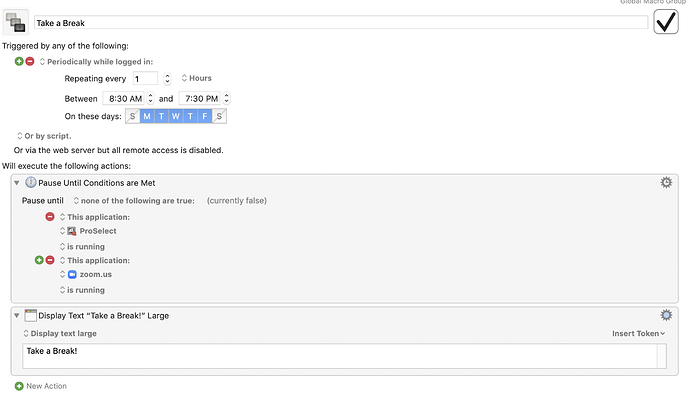Viewport: 690px width, 399px height.
Task: Edit the macro name field Take a Break
Action: coord(341,23)
